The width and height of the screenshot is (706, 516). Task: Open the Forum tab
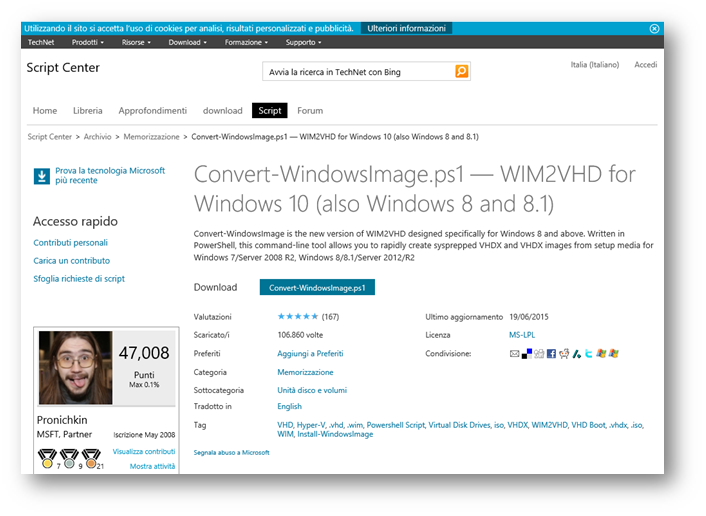point(310,111)
